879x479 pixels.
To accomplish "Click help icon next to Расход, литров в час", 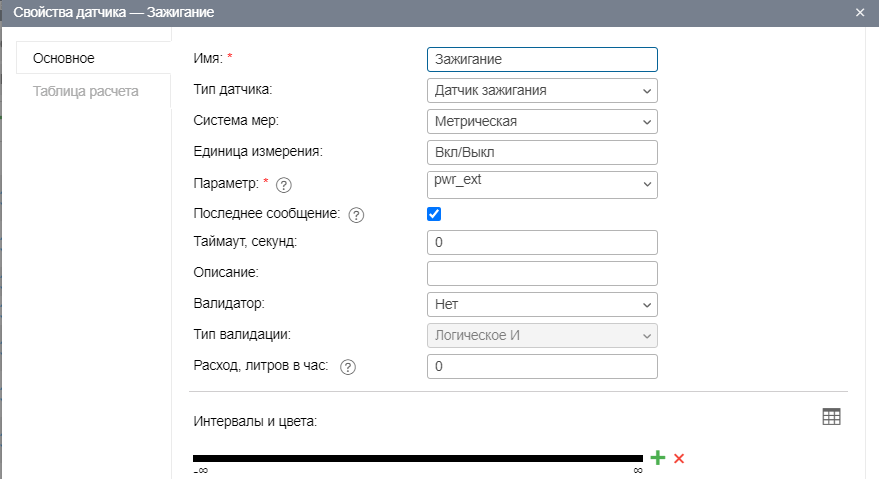I will [x=348, y=367].
